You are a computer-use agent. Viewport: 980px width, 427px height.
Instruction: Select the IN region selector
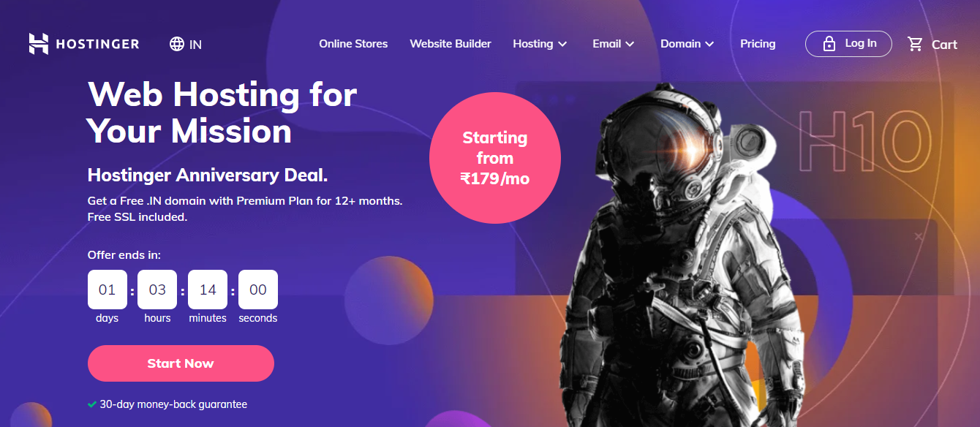(185, 44)
